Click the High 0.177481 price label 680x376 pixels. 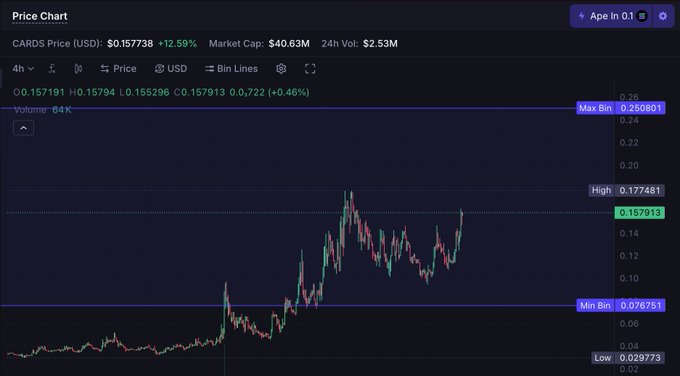[626, 190]
